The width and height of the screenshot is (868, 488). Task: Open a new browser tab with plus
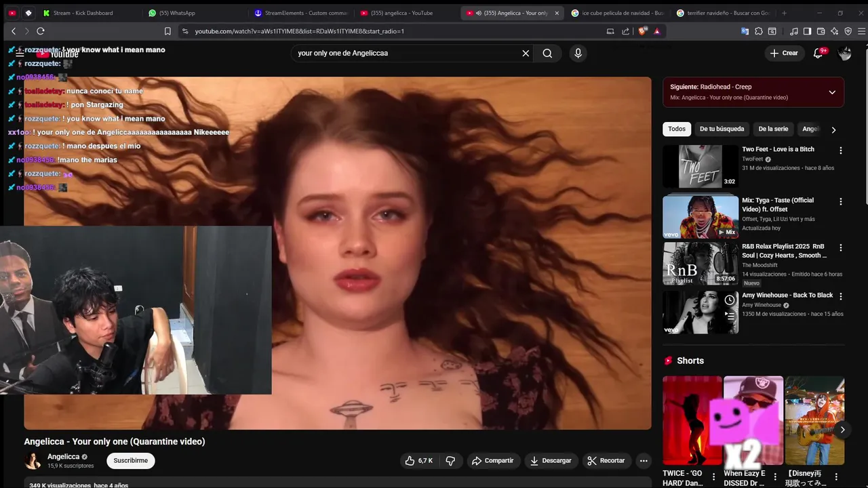pyautogui.click(x=784, y=13)
